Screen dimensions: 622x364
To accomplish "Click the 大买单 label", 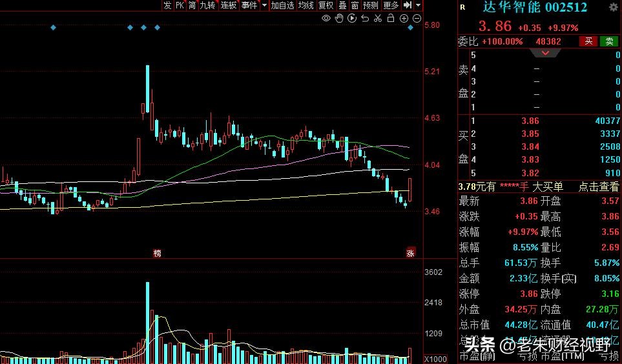I will point(548,187).
